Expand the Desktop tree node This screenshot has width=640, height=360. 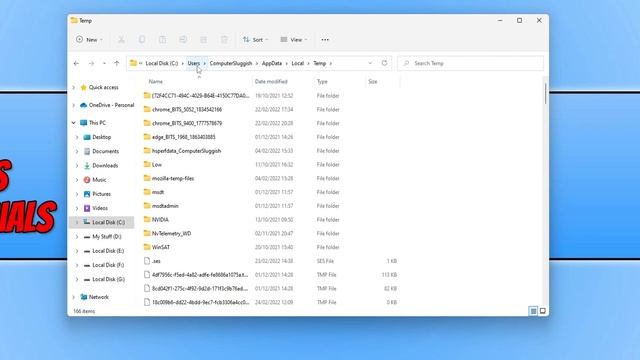(x=77, y=137)
